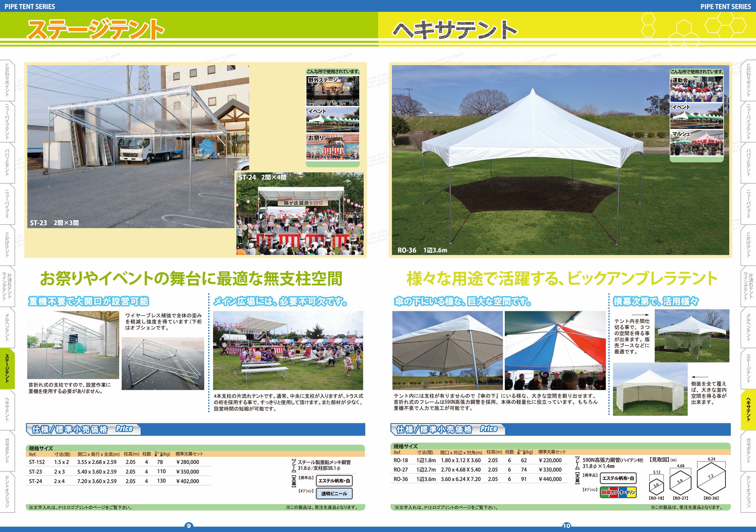Screen dimensions: 756x532
Task: Click the ST-24 festival stage photo
Action: tap(300, 214)
